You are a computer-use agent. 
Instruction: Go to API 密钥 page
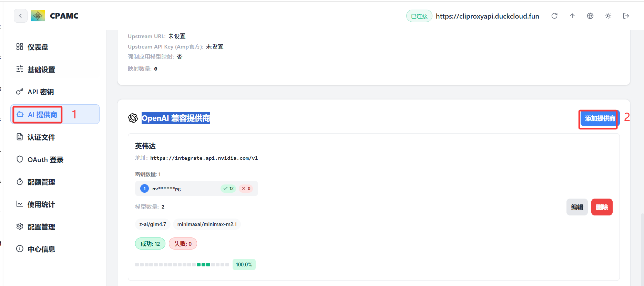coord(55,92)
